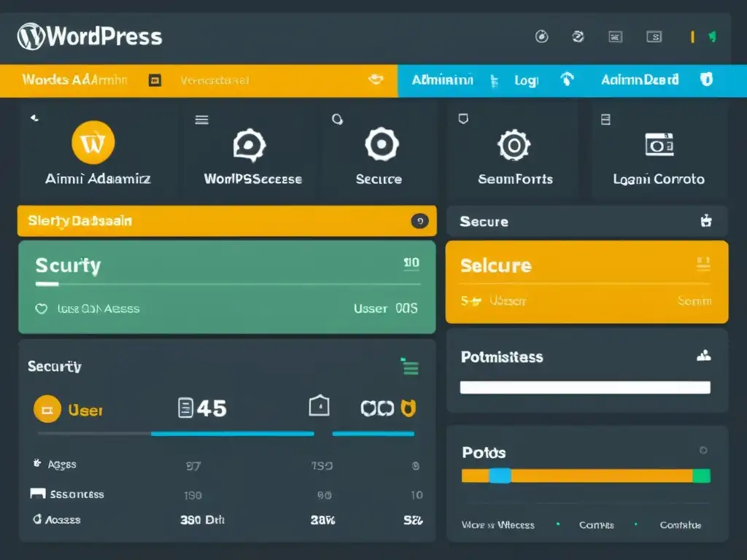Click the document icon beside 45

pos(185,408)
